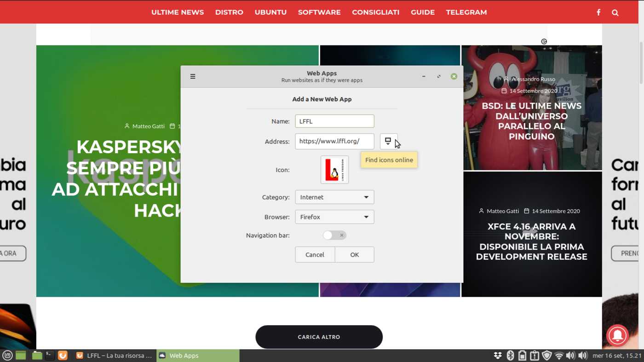Visit the Facebook page via the header icon

coord(598,12)
